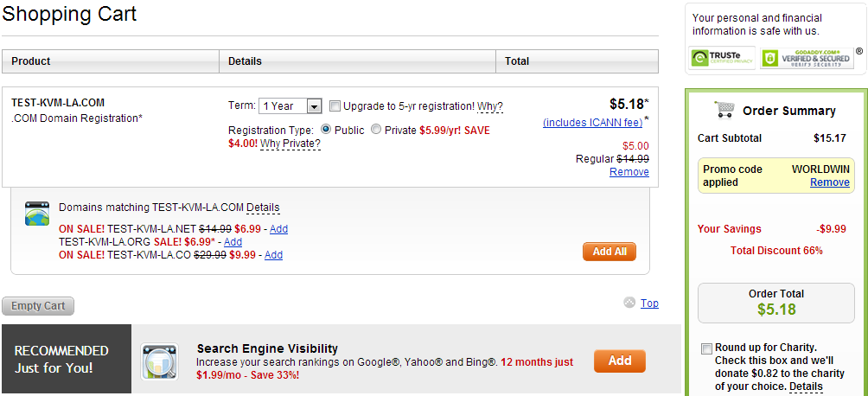
Task: Click the matching domains browser globe icon
Action: click(x=37, y=214)
